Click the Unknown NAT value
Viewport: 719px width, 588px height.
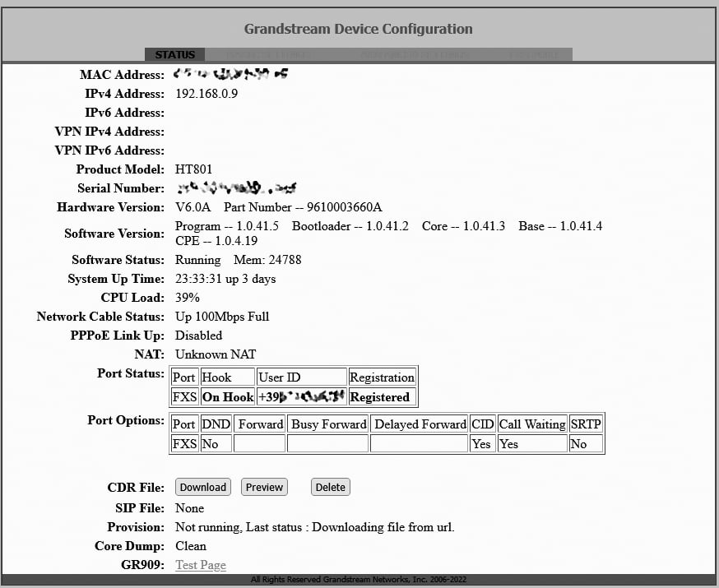point(216,354)
